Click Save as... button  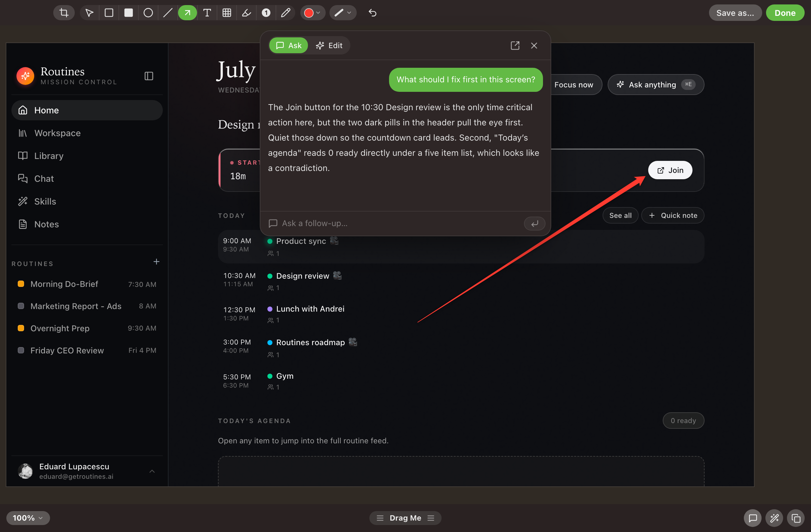click(x=735, y=13)
